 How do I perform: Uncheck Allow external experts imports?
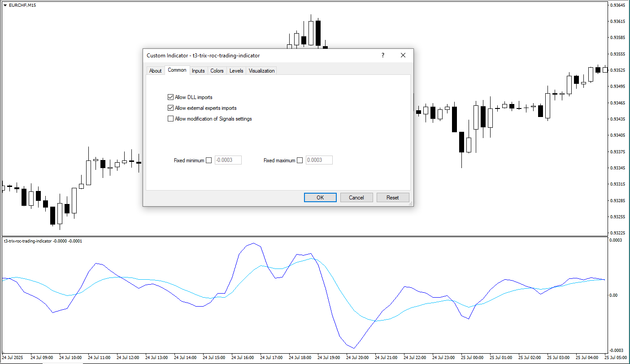pos(170,108)
